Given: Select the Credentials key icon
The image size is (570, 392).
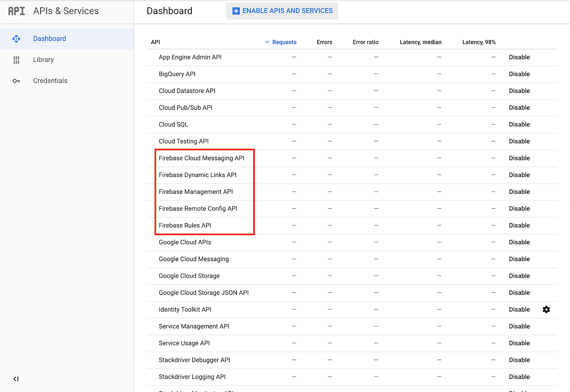Looking at the screenshot, I should (x=16, y=81).
